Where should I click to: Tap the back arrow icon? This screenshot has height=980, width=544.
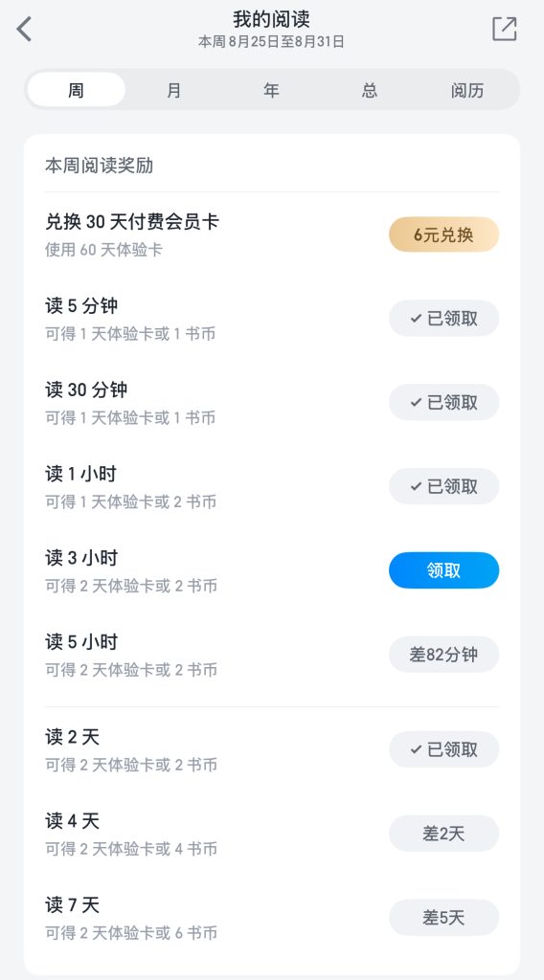24,30
